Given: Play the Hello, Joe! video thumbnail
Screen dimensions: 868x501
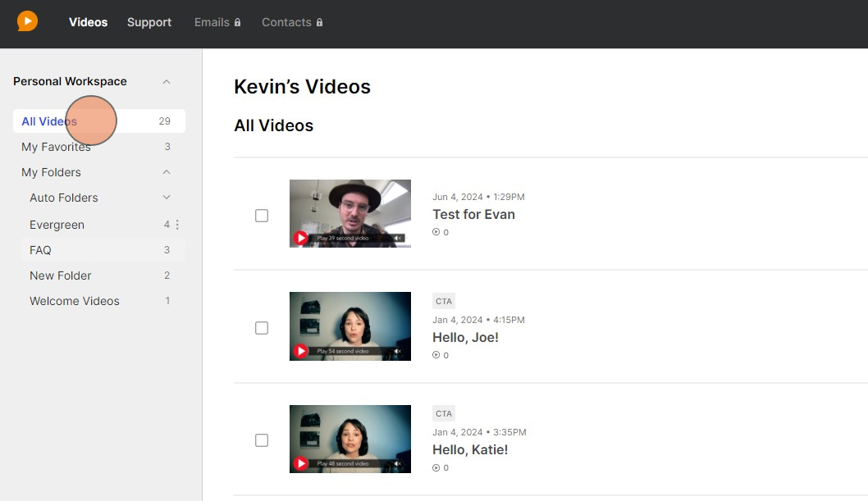Looking at the screenshot, I should [349, 326].
